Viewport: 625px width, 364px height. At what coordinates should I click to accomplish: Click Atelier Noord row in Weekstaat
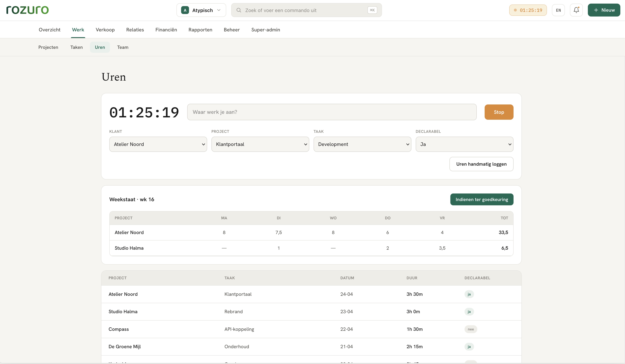(311, 232)
